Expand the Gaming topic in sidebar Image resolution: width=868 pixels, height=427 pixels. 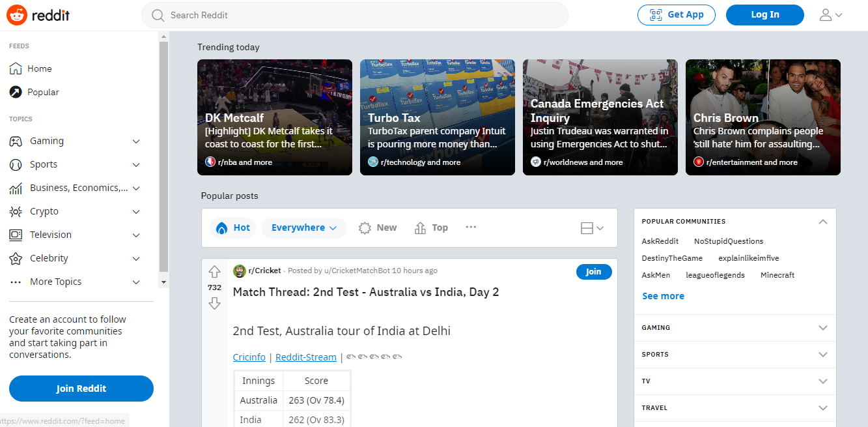(136, 141)
